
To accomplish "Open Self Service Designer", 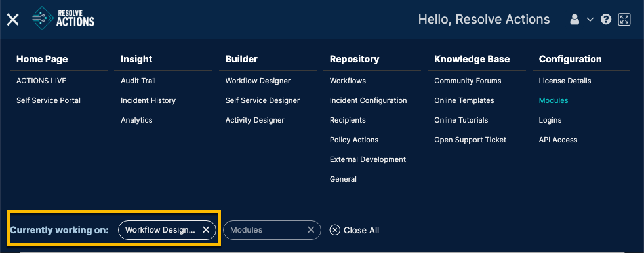I will click(x=262, y=101).
